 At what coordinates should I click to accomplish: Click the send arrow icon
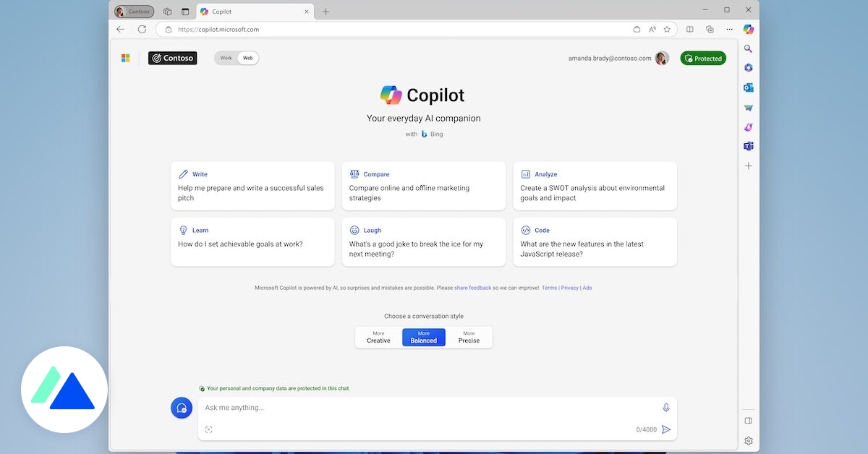click(666, 429)
